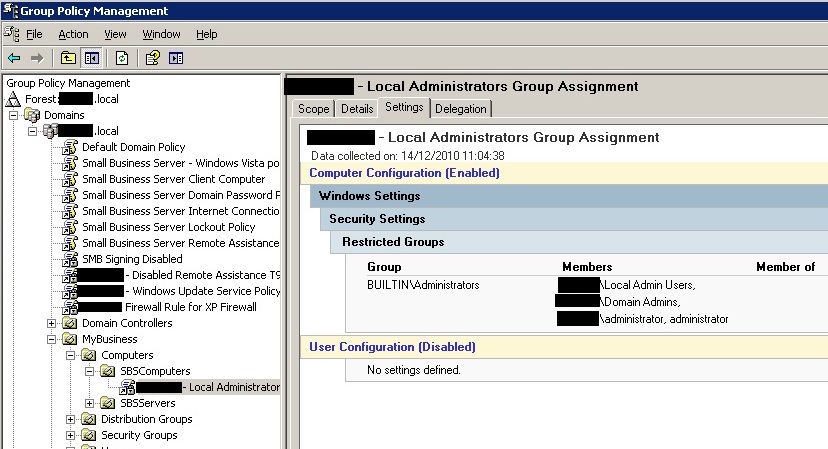Image resolution: width=828 pixels, height=449 pixels.
Task: Select Small Business Server Domain Password policy
Action: click(x=181, y=195)
